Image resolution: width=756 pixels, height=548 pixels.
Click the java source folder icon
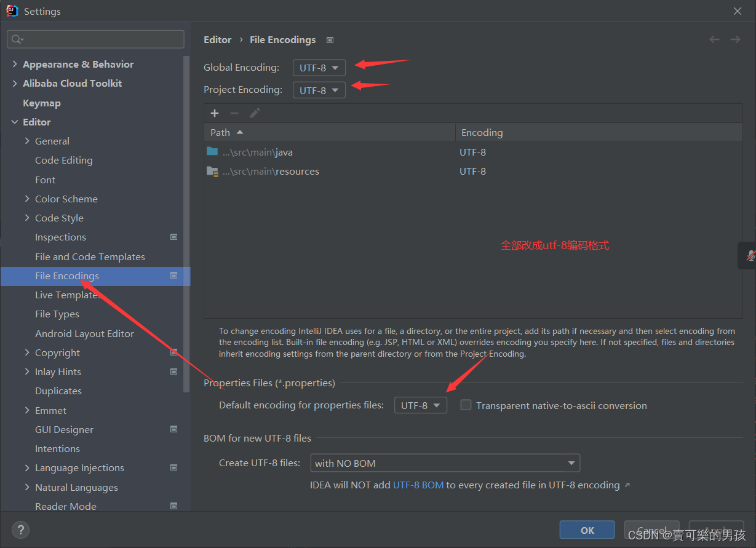[212, 151]
